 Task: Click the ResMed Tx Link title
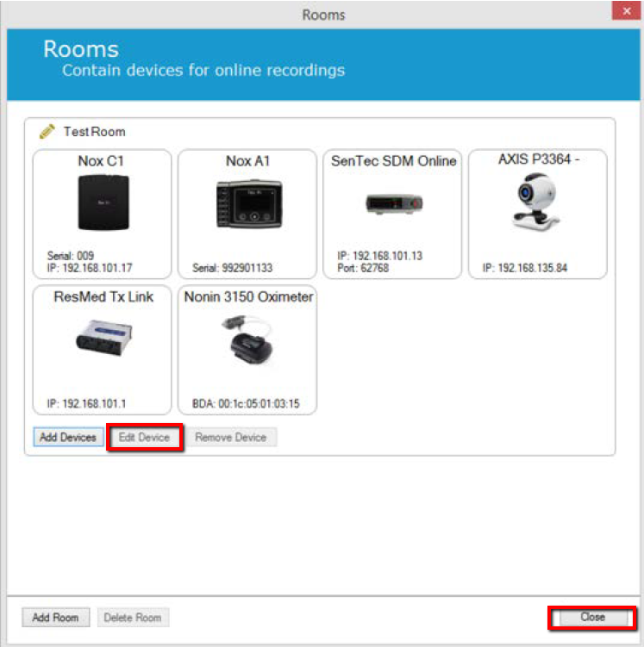pyautogui.click(x=103, y=296)
